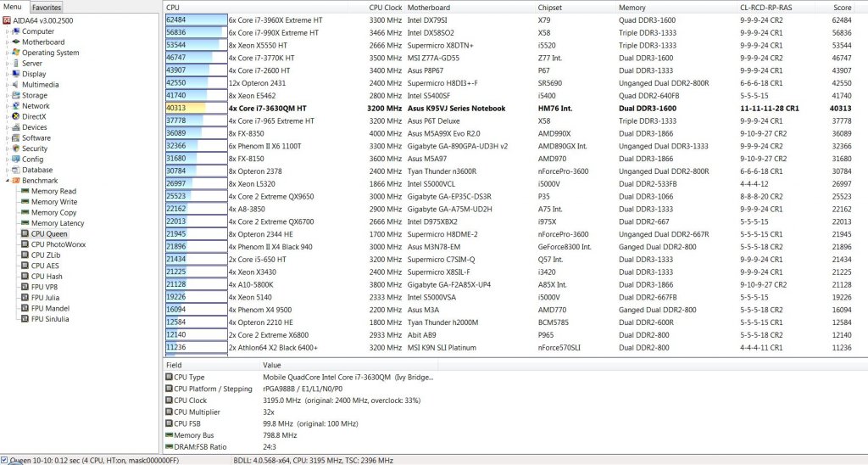Expand the Storage tree node
868x465 pixels.
pos(7,95)
